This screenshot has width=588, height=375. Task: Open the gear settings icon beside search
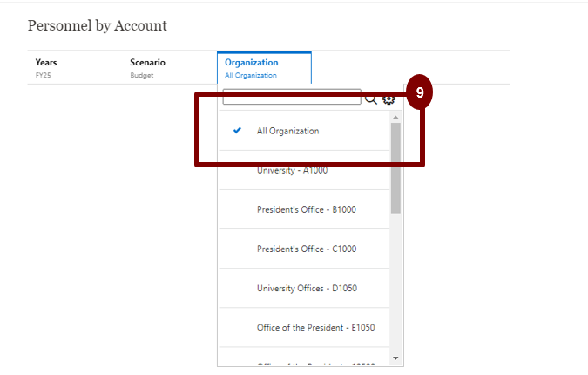(x=389, y=99)
